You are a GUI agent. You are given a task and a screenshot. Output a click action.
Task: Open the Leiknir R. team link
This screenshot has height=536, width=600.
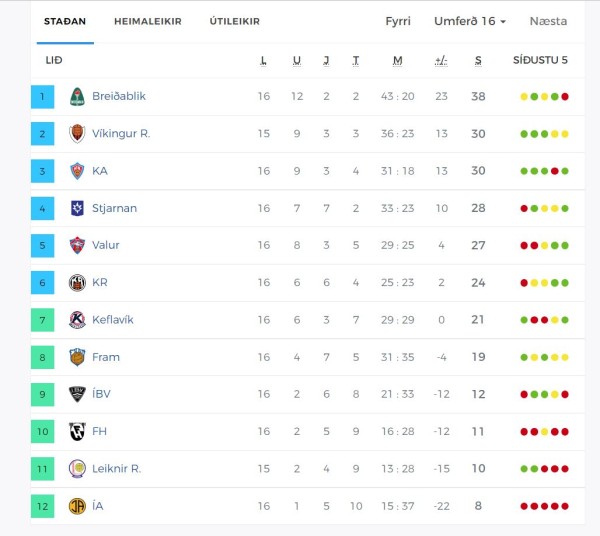click(117, 469)
